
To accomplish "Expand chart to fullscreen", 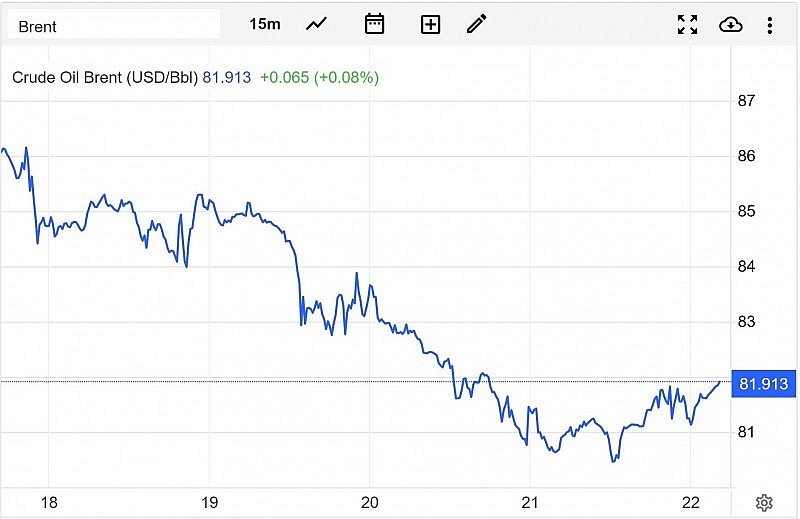I will 687,25.
